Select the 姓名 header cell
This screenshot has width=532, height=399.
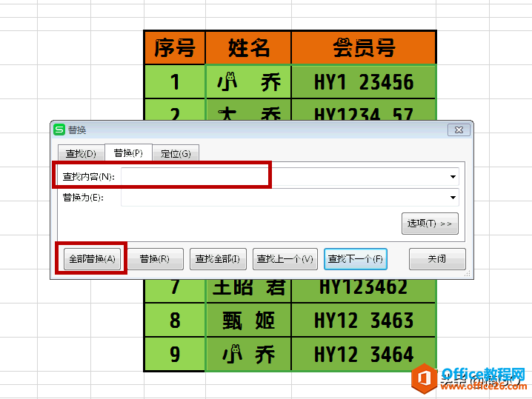click(248, 48)
